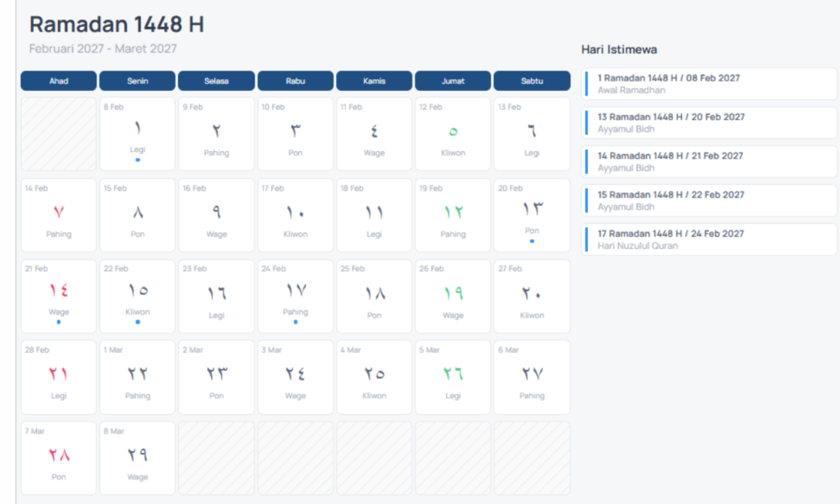Open the 17 Ramadan Hari Nuzulul Quran entry
Image resolution: width=840 pixels, height=504 pixels.
[x=709, y=239]
